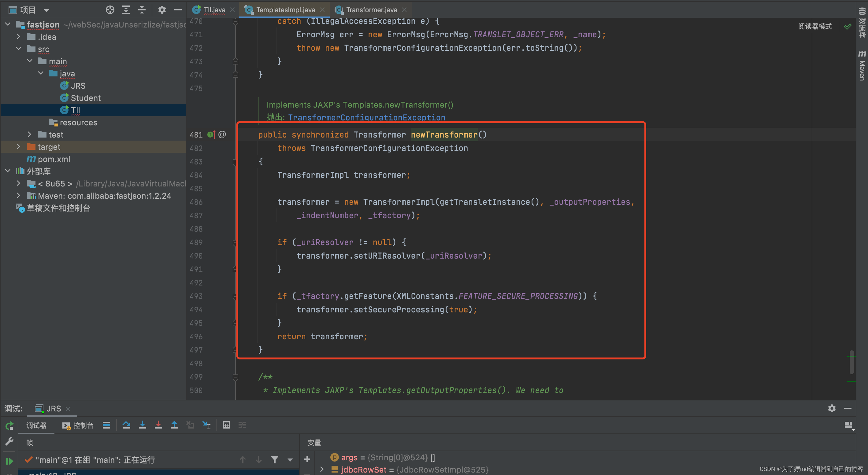Expand the jdbcRowSet variable
Screen dimensions: 868x475
click(322, 469)
